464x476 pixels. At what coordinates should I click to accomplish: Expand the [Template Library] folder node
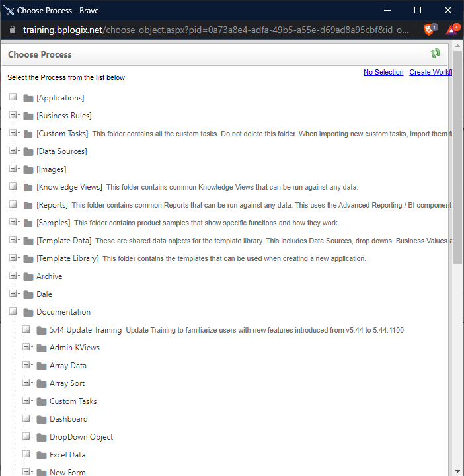click(13, 258)
